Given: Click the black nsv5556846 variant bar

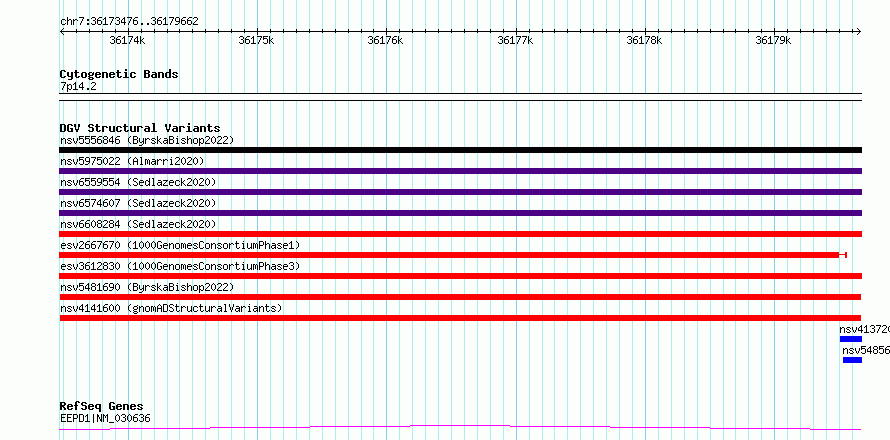Looking at the screenshot, I should click(460, 150).
